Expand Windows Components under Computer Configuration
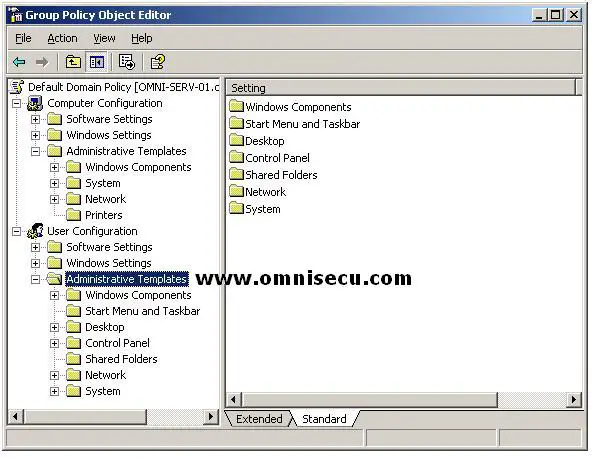593x458 pixels. pos(54,167)
